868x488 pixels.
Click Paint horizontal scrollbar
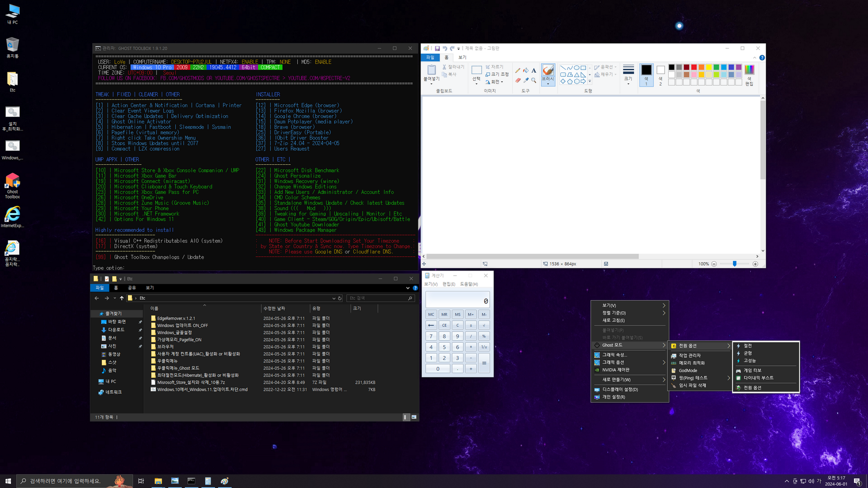(533, 257)
